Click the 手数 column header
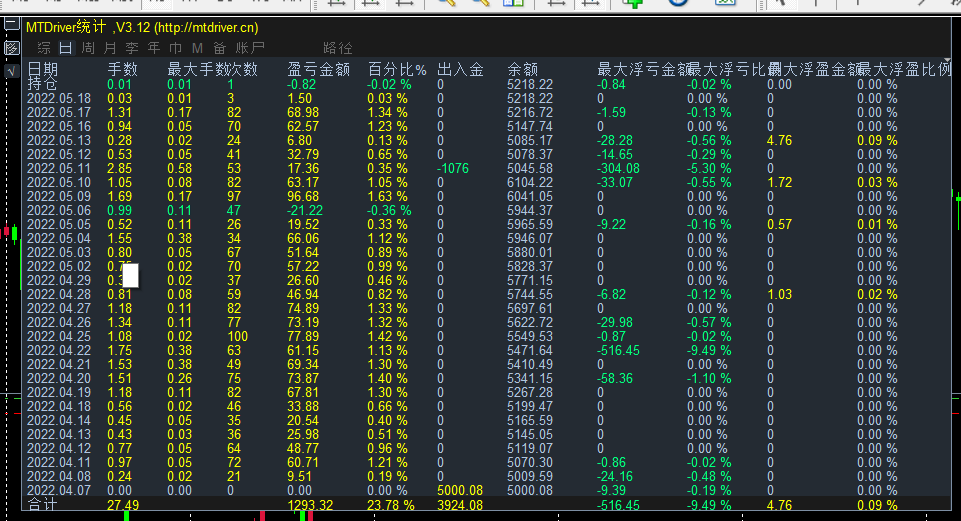This screenshot has height=521, width=961. 123,69
